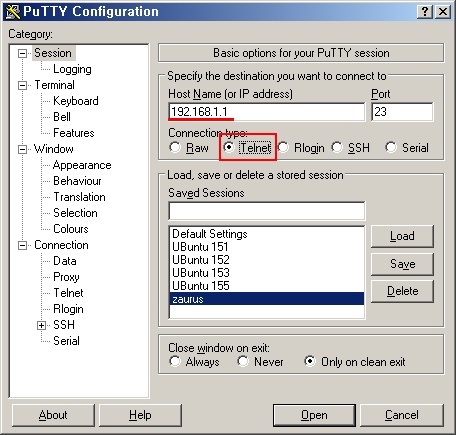Open the Appearance category

[x=82, y=165]
